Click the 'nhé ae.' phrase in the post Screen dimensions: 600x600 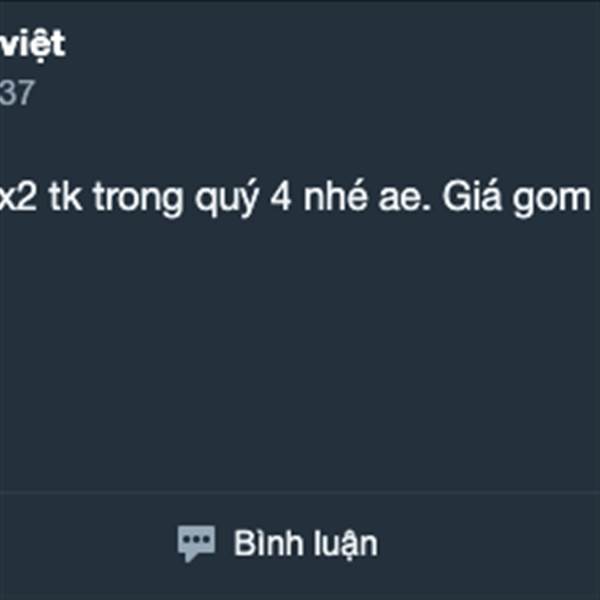[367, 198]
